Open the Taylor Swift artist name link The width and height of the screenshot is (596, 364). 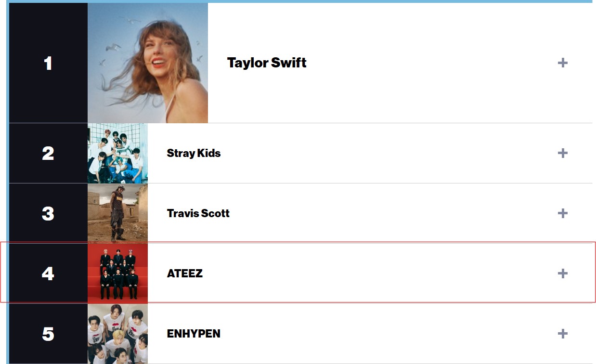267,63
